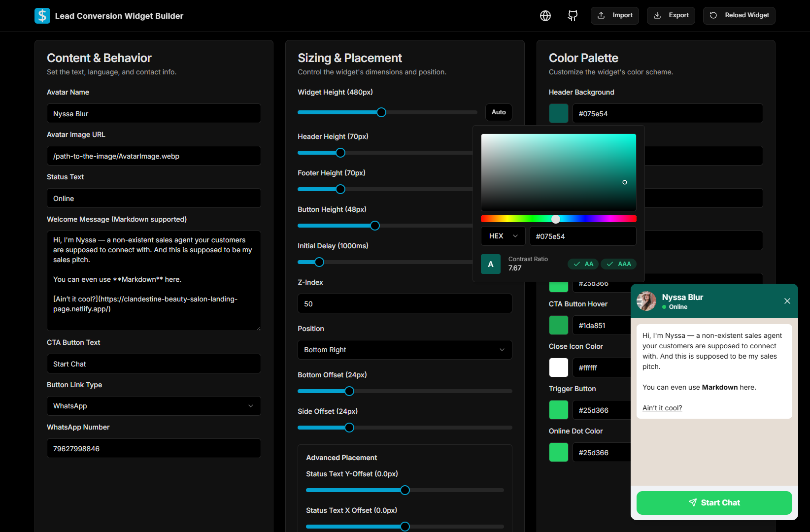This screenshot has height=532, width=810.
Task: Open the GitHub repository icon
Action: [x=573, y=16]
